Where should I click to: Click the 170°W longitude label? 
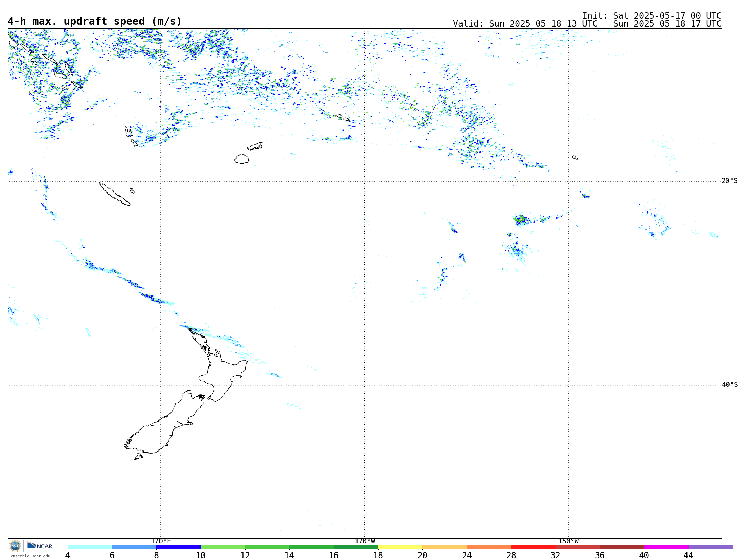click(x=365, y=541)
